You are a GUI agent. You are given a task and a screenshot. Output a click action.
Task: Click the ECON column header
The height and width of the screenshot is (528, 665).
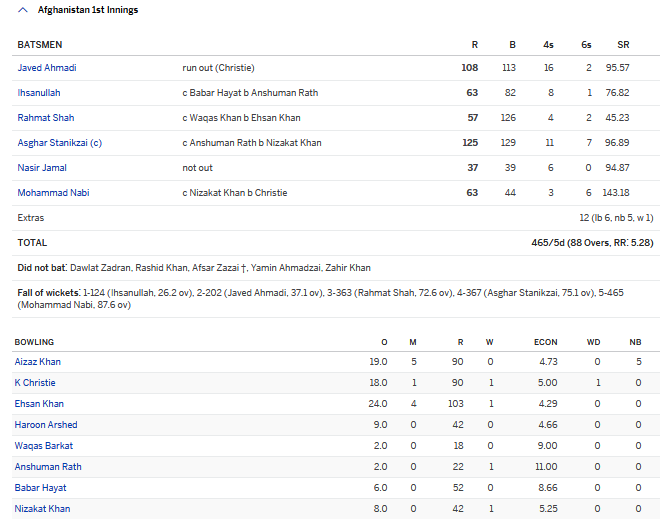(x=545, y=342)
